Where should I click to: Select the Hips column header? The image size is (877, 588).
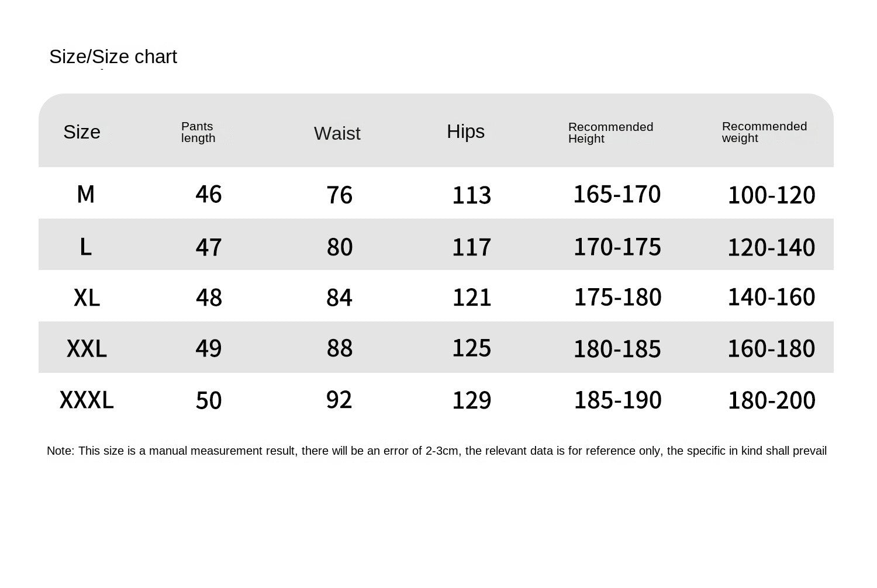465,132
